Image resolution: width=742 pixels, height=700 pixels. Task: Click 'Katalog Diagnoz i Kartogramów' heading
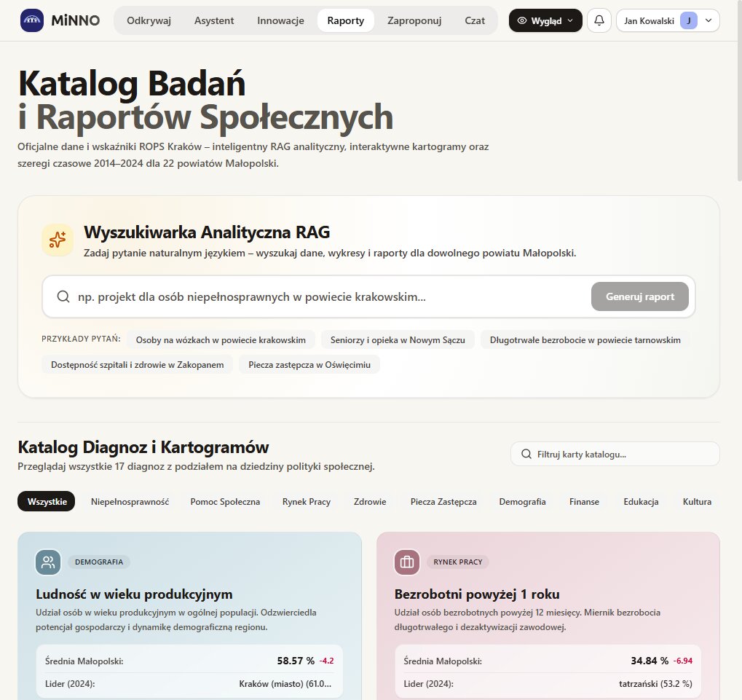(x=143, y=447)
